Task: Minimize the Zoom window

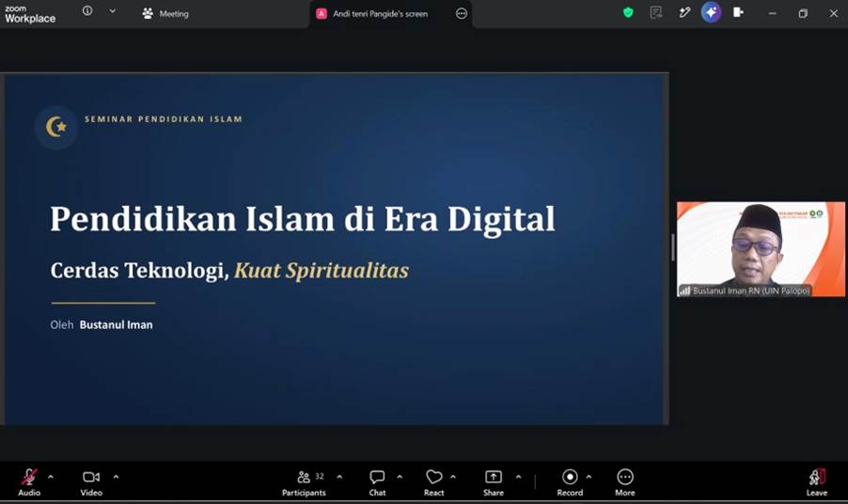Action: (772, 13)
